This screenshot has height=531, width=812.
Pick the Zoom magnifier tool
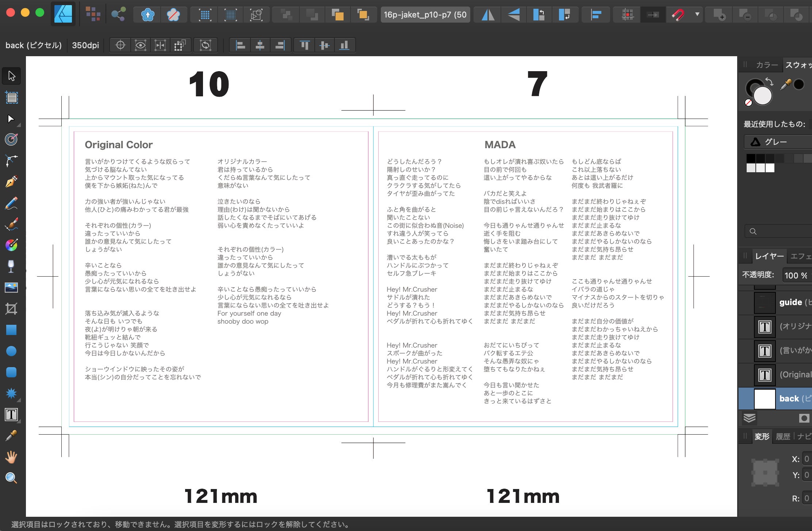point(11,478)
